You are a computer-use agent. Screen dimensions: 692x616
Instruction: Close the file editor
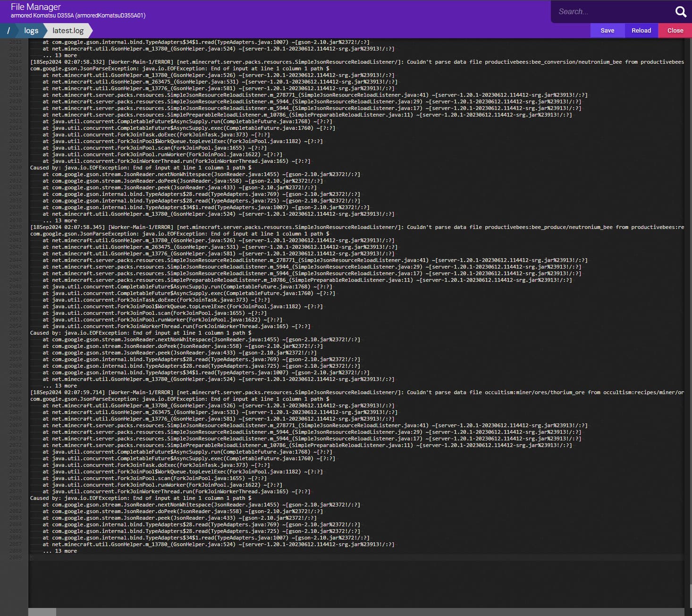coord(675,31)
